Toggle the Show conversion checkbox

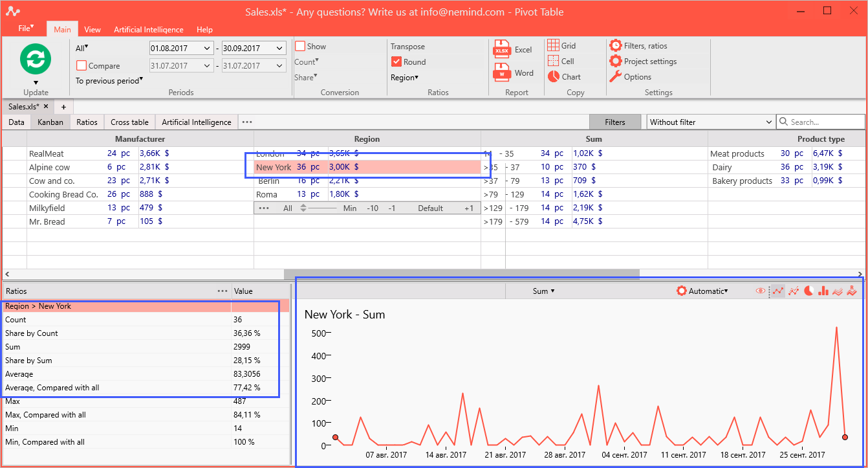point(300,46)
